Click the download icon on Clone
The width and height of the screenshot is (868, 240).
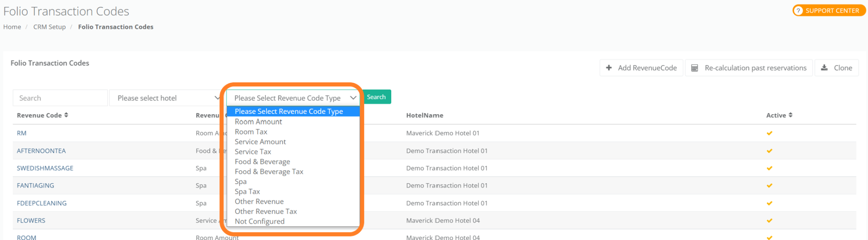click(x=824, y=68)
